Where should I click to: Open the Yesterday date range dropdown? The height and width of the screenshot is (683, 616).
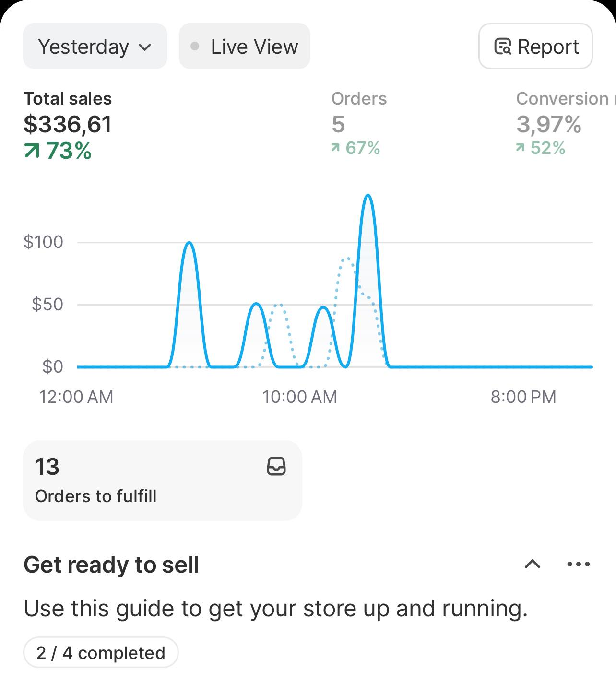[95, 47]
